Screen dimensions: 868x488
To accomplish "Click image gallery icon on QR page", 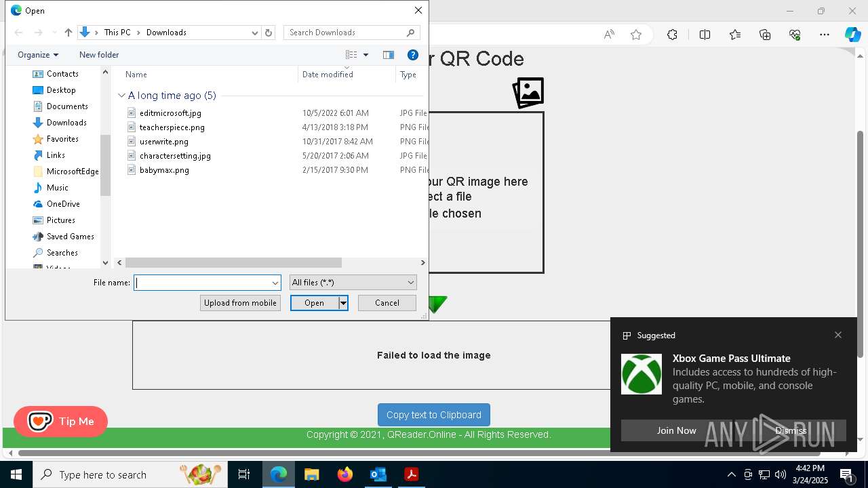I will point(528,93).
